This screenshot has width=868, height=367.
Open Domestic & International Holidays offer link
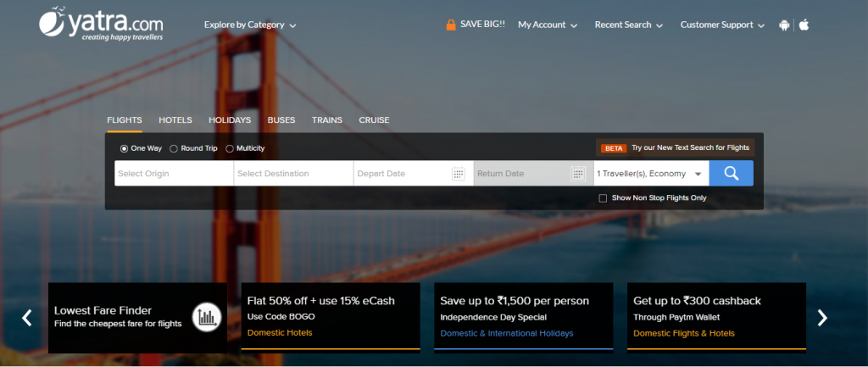[x=507, y=333]
